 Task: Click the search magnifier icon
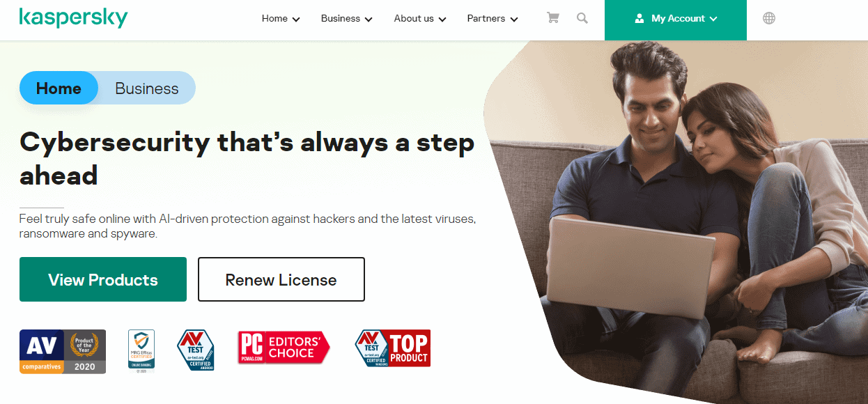pos(582,18)
